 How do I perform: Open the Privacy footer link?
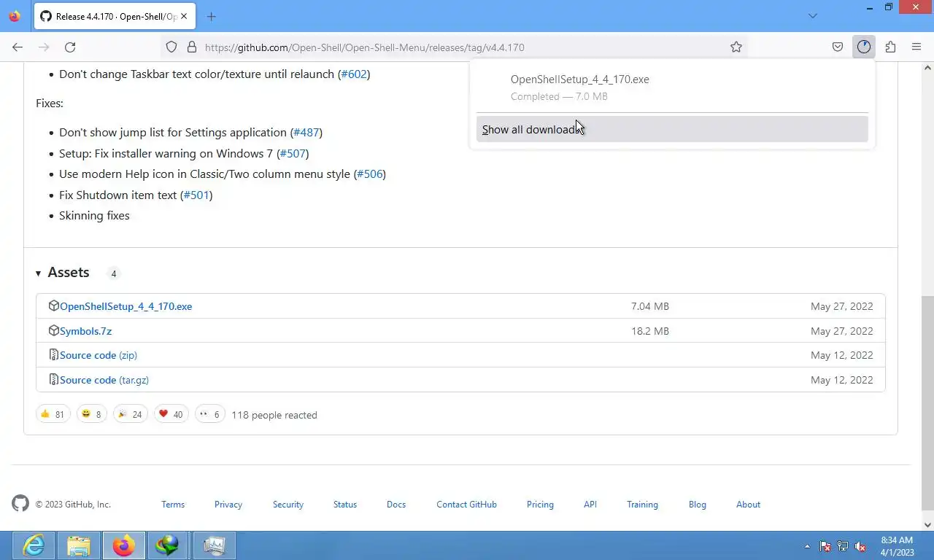point(228,505)
